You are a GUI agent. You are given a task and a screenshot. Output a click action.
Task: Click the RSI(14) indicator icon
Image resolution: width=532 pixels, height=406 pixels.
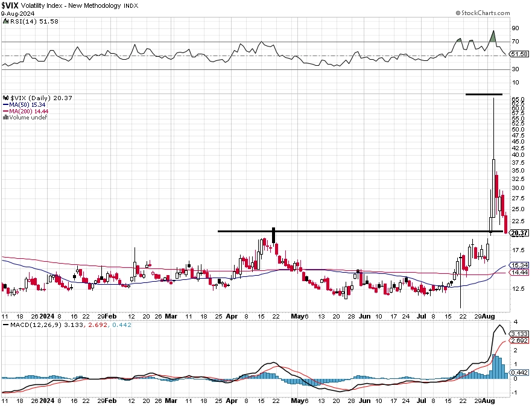[x=5, y=21]
